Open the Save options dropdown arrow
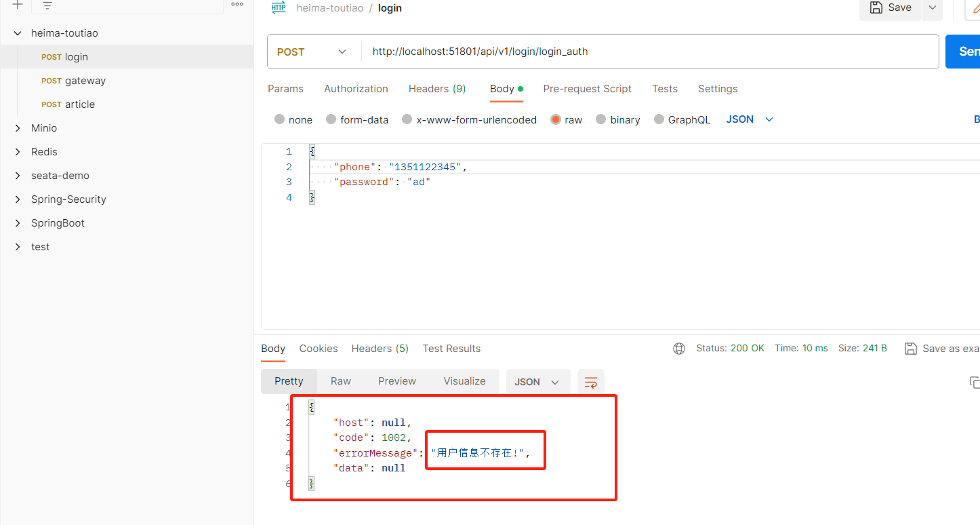 pyautogui.click(x=933, y=7)
